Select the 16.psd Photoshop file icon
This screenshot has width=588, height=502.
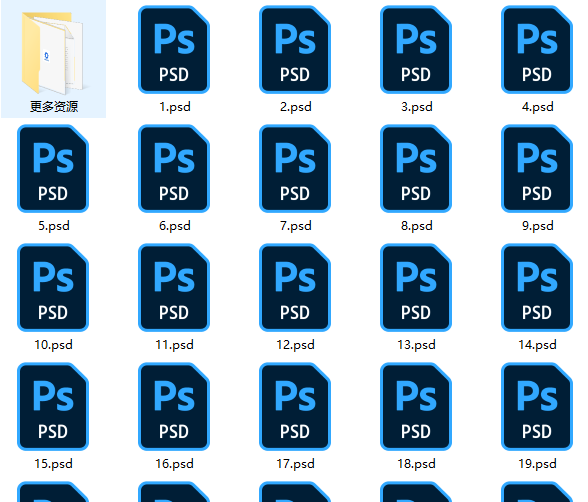(174, 406)
